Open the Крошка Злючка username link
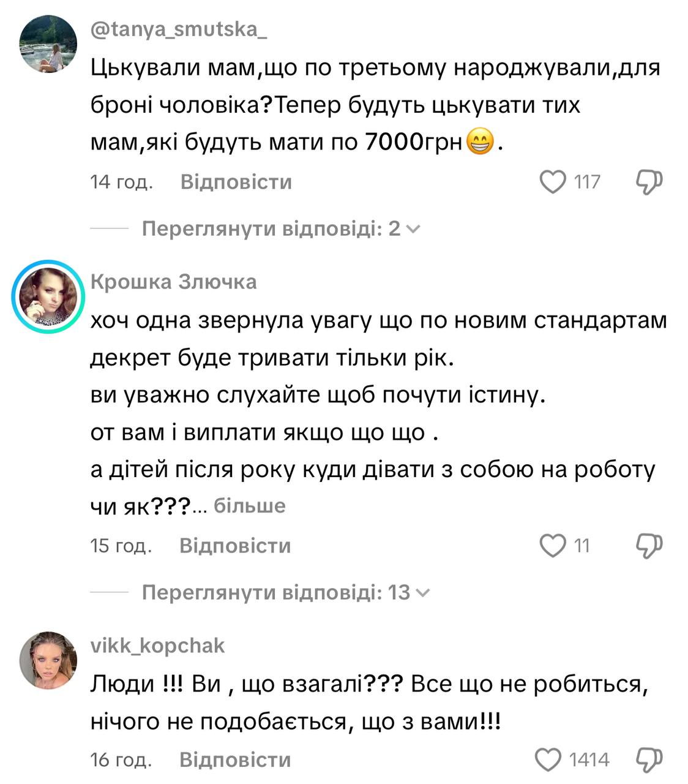The image size is (688, 784). coord(173,282)
